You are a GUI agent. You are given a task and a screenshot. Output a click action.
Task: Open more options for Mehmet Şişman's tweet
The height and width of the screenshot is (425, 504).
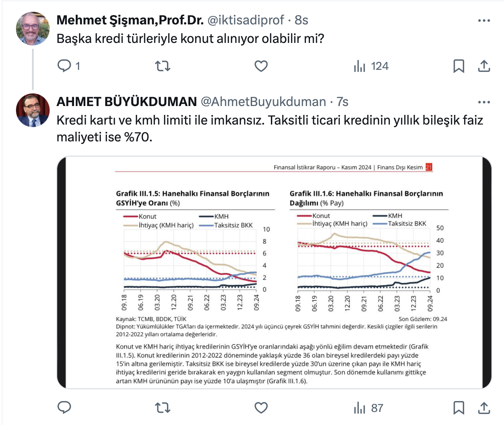tap(484, 20)
